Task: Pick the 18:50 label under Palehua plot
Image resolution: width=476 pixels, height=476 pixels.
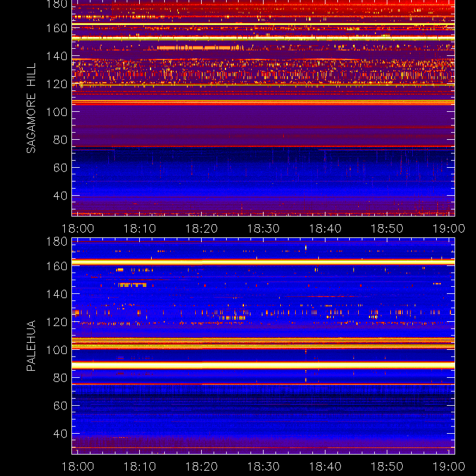Action: [387, 466]
